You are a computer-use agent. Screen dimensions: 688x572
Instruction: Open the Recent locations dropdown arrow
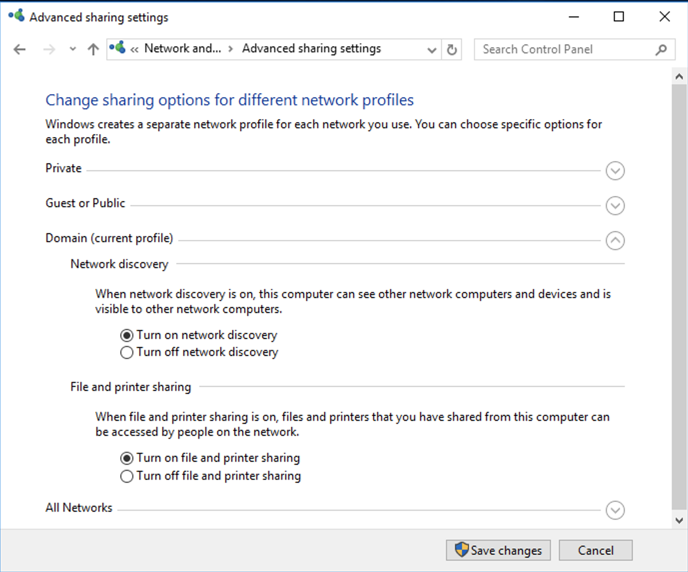[73, 49]
